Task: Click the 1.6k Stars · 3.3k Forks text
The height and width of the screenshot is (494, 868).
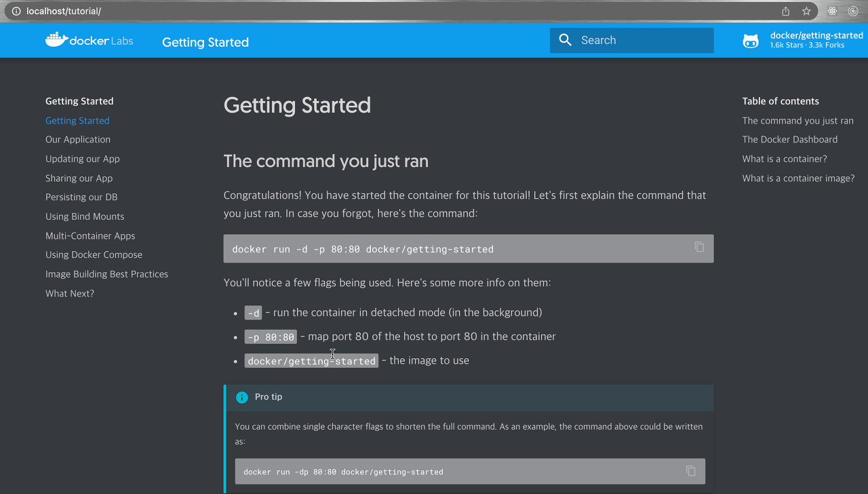Action: click(x=807, y=45)
